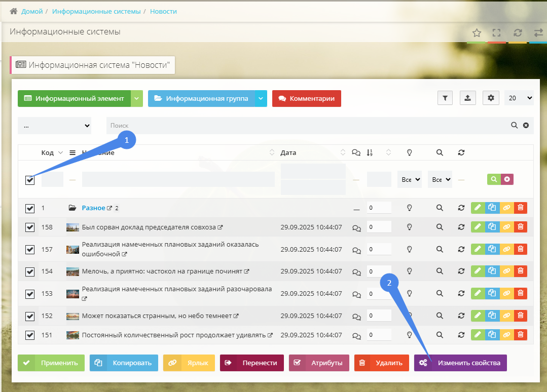
Task: Go to Домой breadcrumb link
Action: (x=32, y=11)
